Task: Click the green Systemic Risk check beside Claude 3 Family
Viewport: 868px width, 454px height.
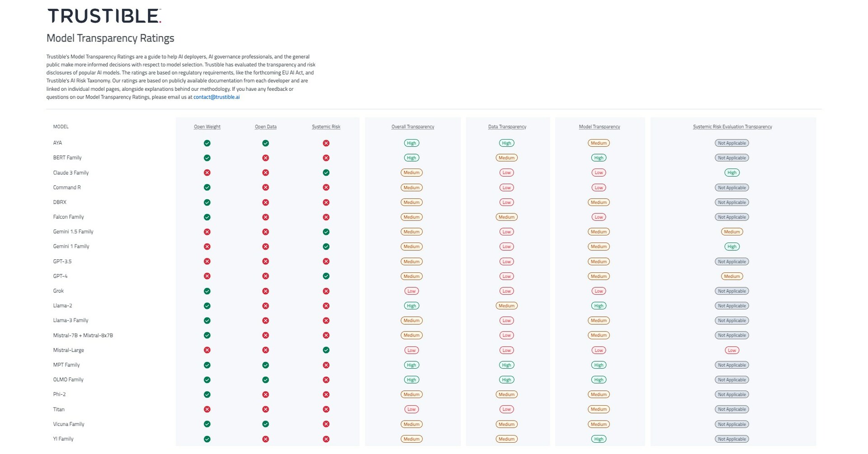Action: pyautogui.click(x=326, y=172)
